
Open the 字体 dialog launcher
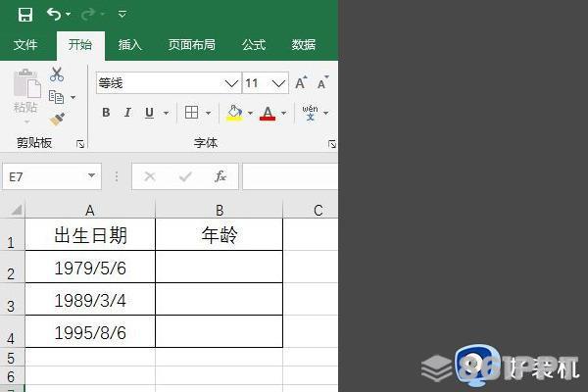332,144
